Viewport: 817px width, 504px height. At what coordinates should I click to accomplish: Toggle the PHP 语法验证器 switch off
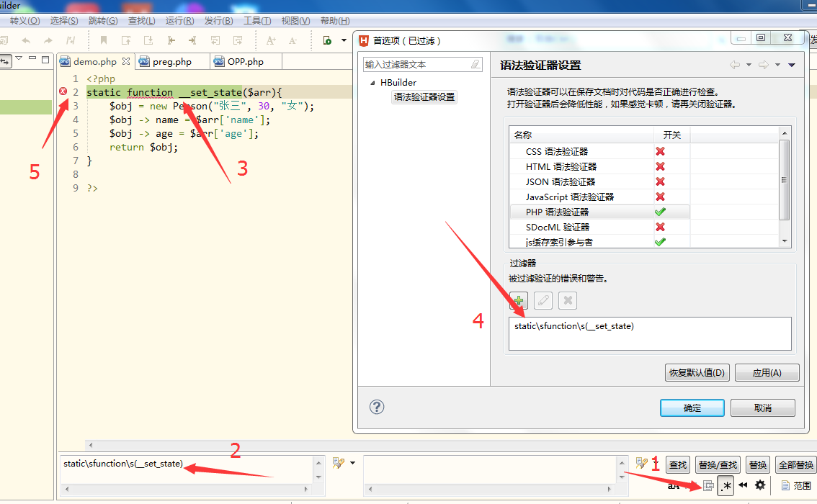660,212
